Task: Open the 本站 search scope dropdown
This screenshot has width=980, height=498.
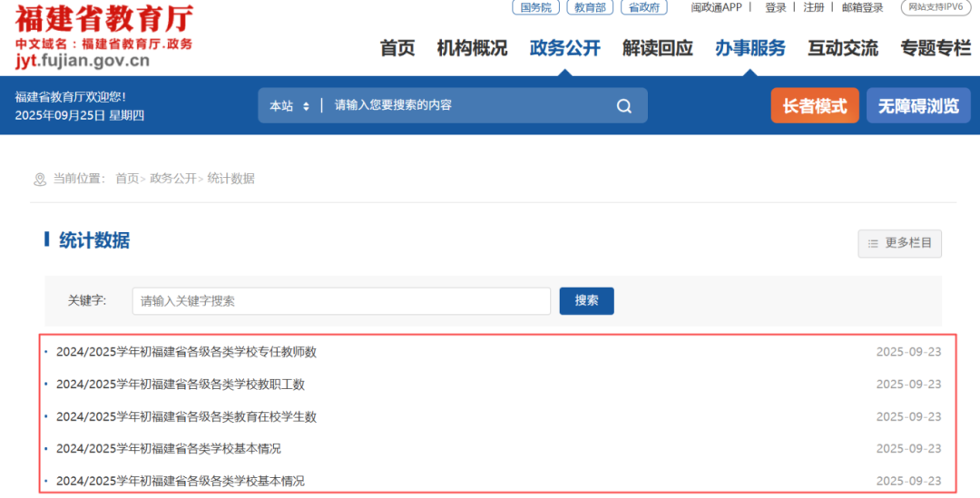Action: pyautogui.click(x=289, y=106)
